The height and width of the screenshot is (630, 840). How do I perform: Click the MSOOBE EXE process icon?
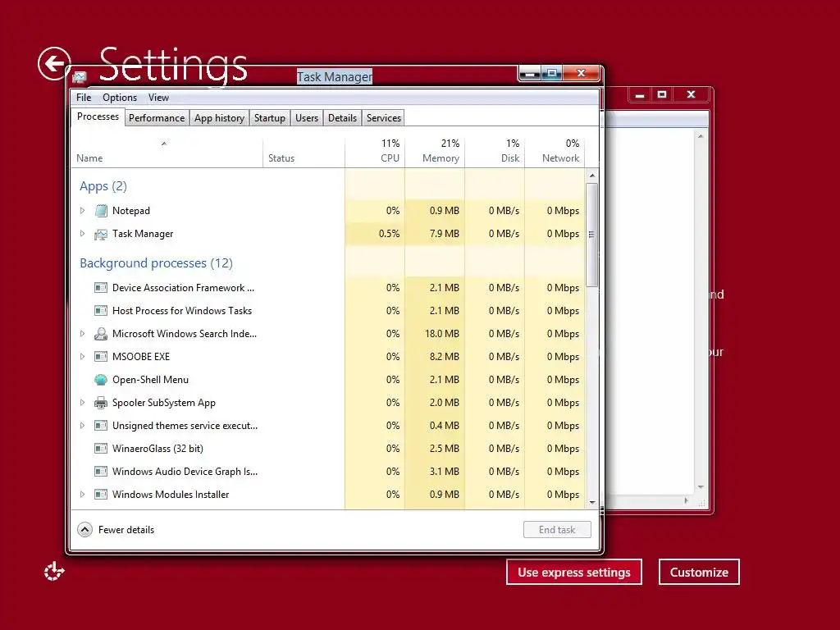coord(101,357)
